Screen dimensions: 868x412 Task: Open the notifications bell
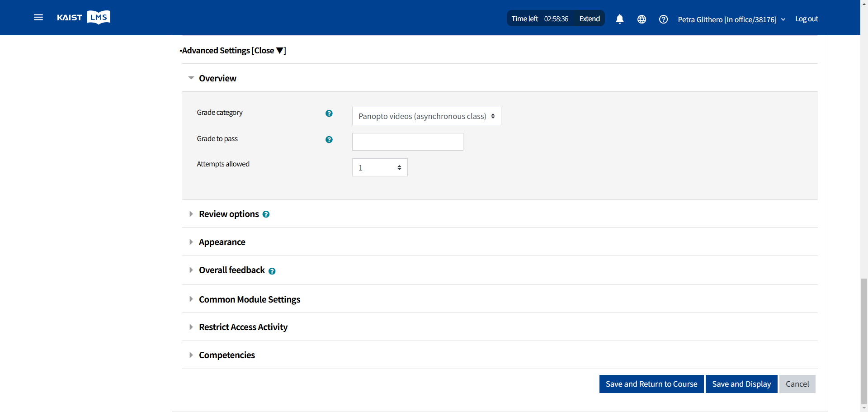click(x=619, y=19)
